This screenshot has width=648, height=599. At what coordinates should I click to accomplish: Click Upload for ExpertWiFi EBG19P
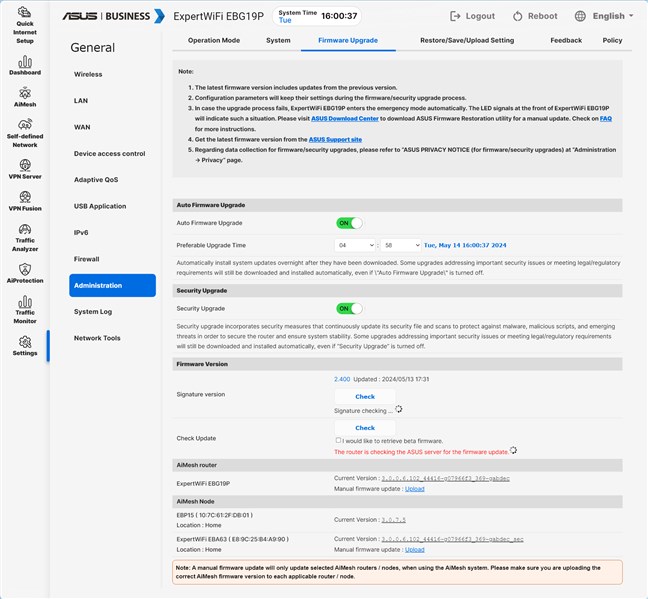(x=415, y=489)
